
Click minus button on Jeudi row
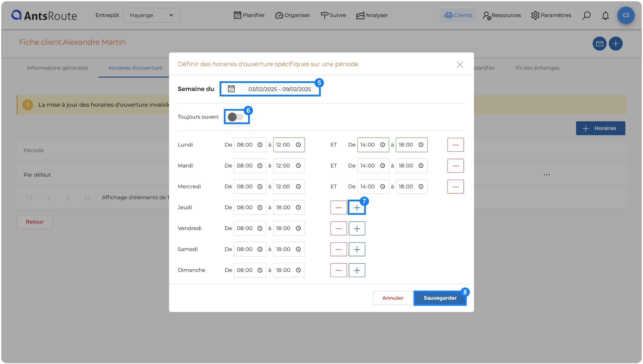(x=339, y=207)
